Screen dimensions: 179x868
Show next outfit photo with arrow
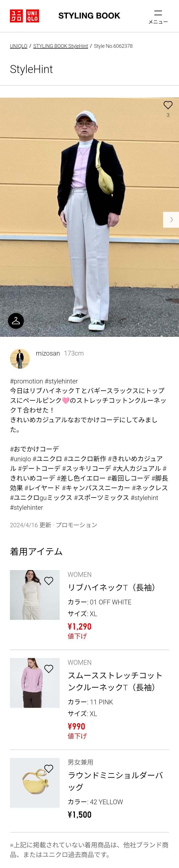(171, 220)
